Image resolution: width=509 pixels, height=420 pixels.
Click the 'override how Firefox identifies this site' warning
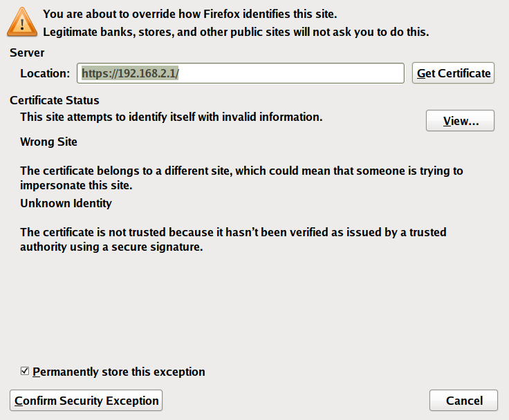(190, 13)
